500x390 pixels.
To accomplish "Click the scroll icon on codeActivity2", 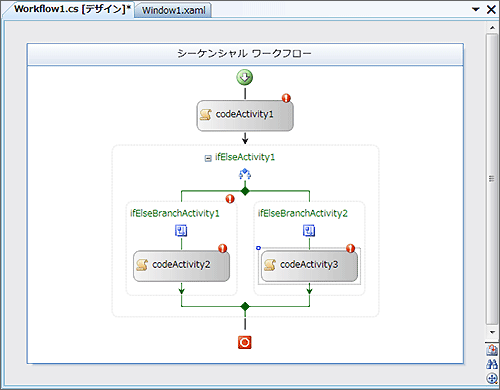I will click(x=142, y=265).
